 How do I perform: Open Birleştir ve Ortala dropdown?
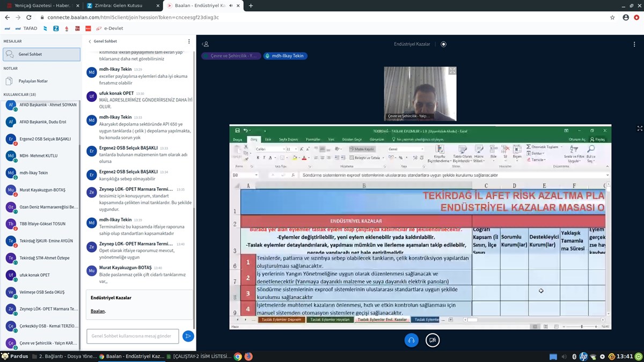(x=383, y=158)
